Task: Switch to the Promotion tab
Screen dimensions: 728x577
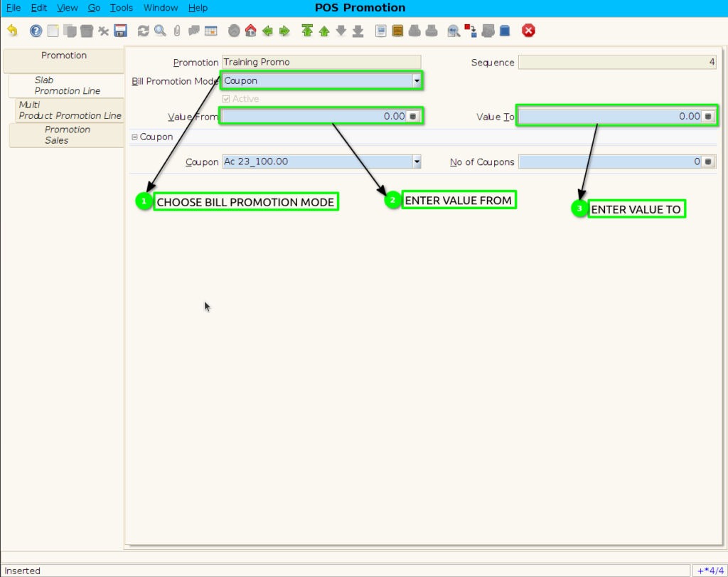Action: click(x=64, y=60)
